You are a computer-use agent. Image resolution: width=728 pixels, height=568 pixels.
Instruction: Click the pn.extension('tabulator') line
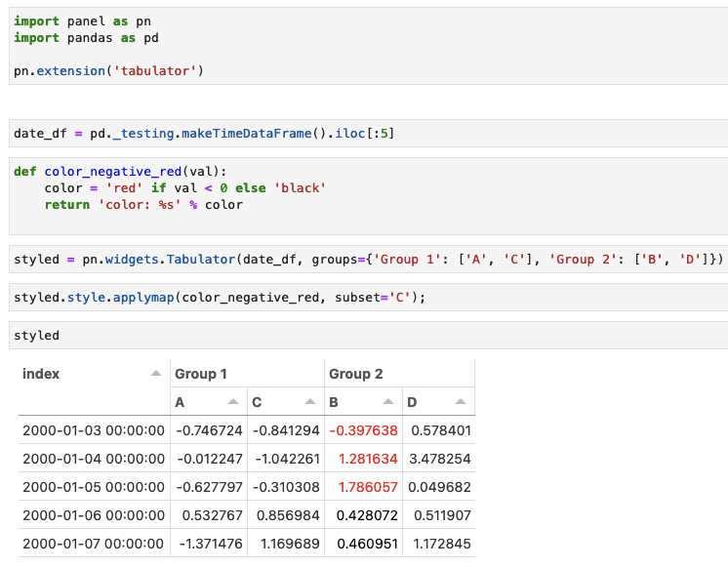point(108,71)
